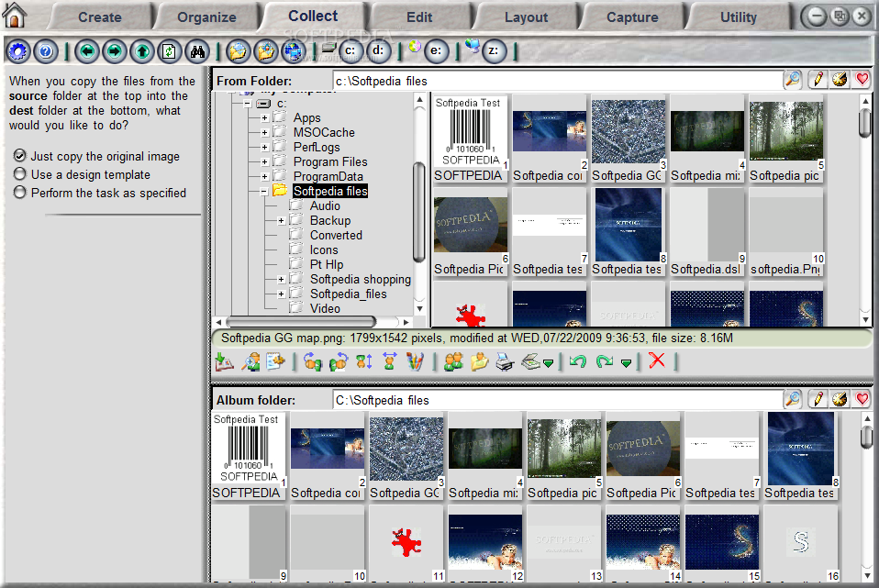This screenshot has width=879, height=588.
Task: Switch to the Utility tab
Action: pos(739,17)
